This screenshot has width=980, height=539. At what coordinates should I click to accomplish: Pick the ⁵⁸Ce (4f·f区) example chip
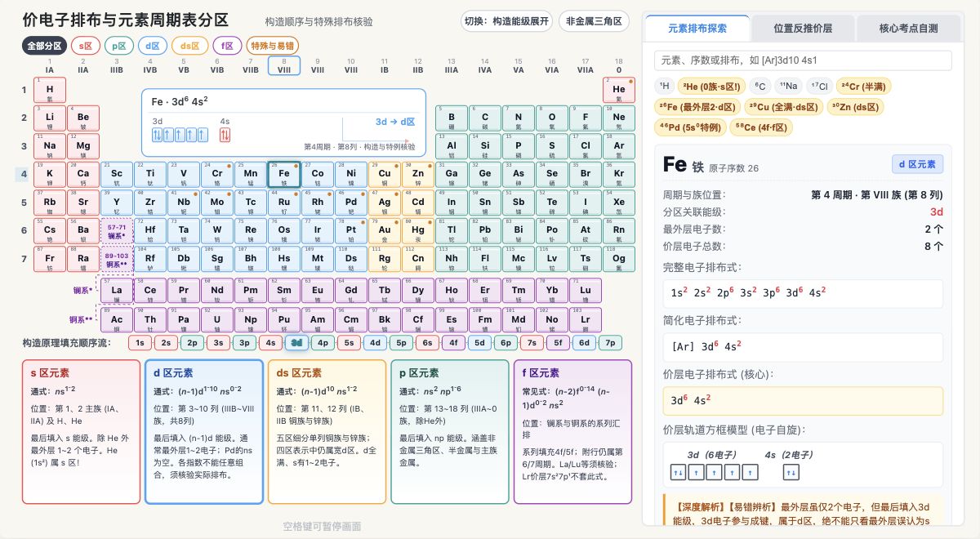761,127
